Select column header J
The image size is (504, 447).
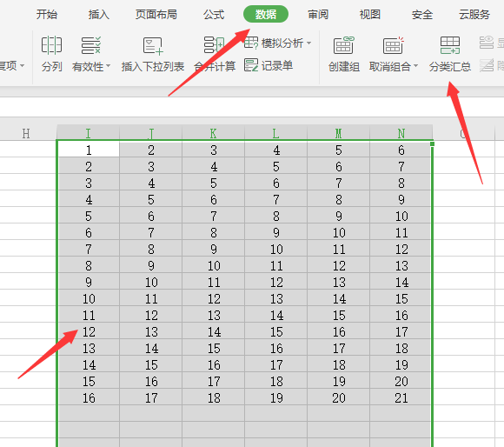(150, 133)
